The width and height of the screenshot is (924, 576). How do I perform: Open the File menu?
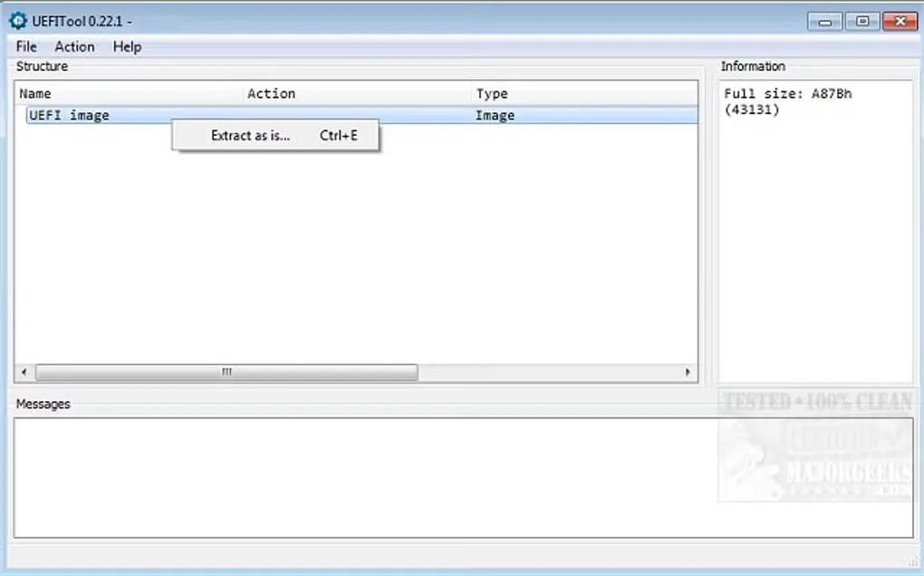(26, 46)
